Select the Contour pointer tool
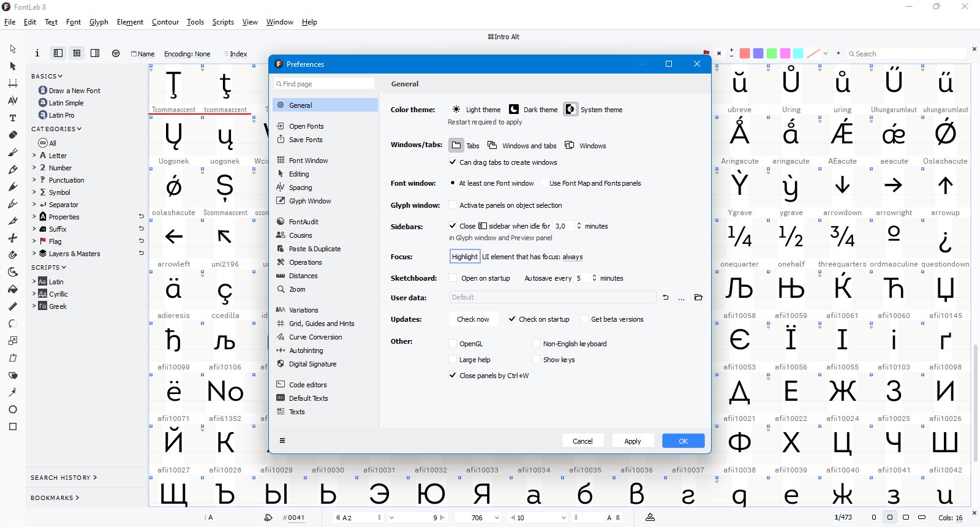 click(13, 48)
